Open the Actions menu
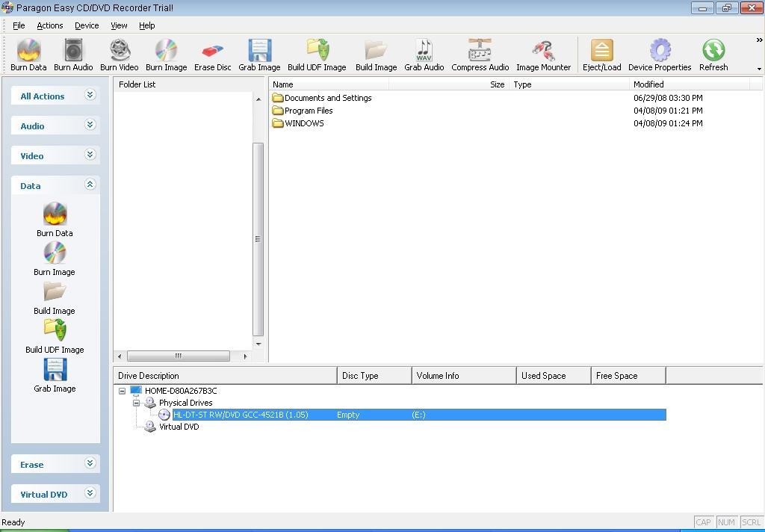The image size is (765, 532). 50,25
